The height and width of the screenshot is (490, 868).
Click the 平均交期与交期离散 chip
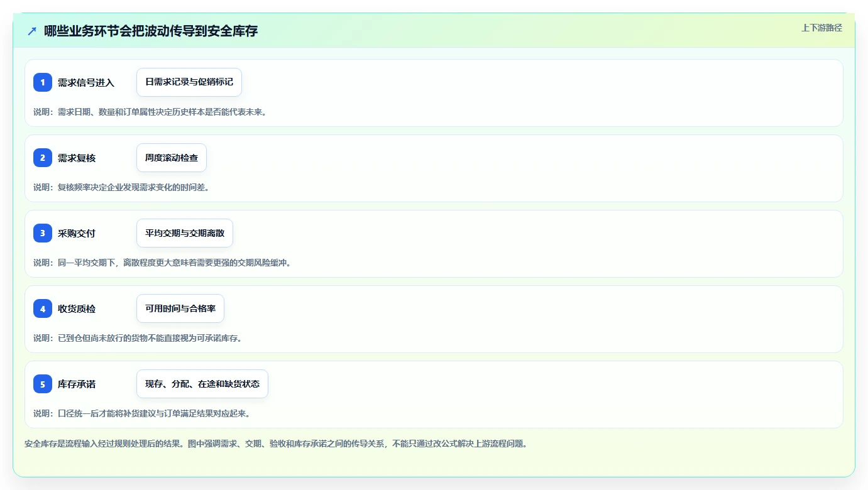pyautogui.click(x=185, y=233)
